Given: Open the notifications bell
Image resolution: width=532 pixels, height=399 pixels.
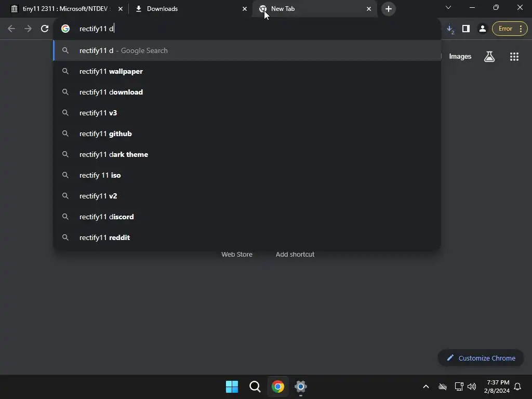Looking at the screenshot, I should tap(517, 387).
